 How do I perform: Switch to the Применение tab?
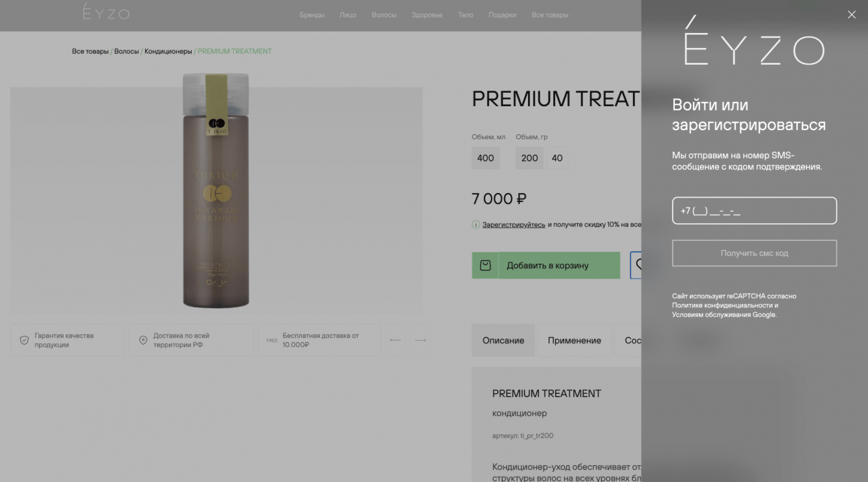coord(575,340)
